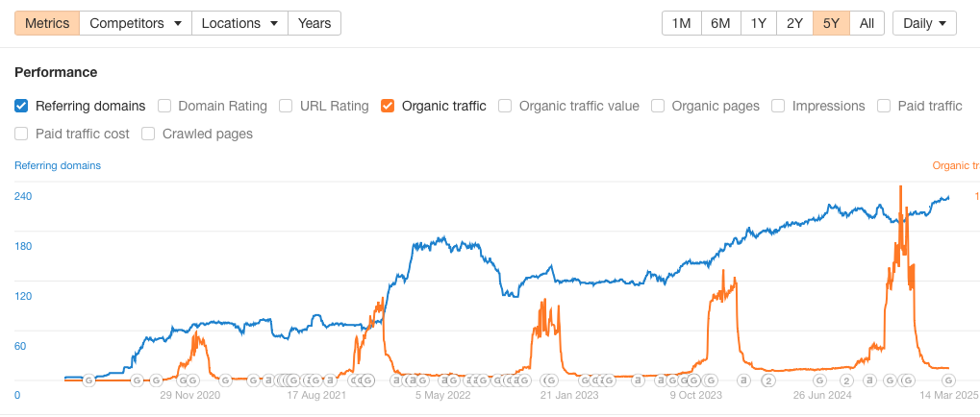Uncheck the Referring domains checkbox
Image resolution: width=980 pixels, height=417 pixels.
tap(21, 106)
